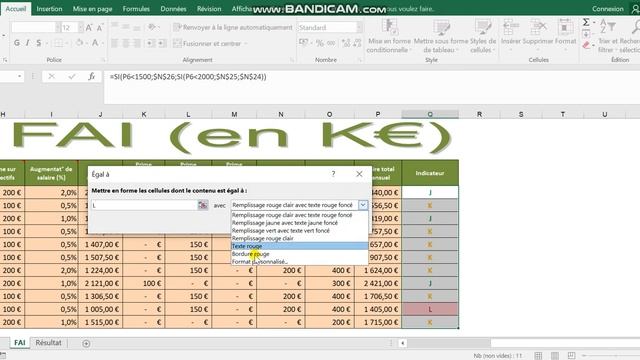Open Nombre group dialog launcher
Viewport: 640px width, 360px height.
coord(360,60)
